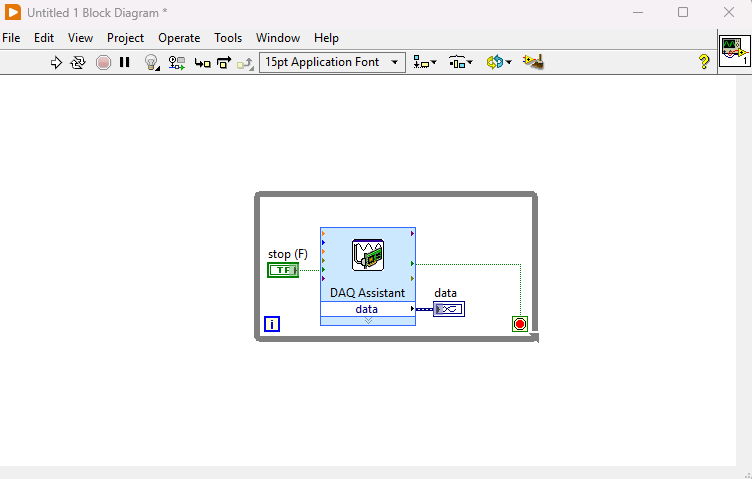Open the Tools menu
The image size is (752, 479).
coord(228,38)
